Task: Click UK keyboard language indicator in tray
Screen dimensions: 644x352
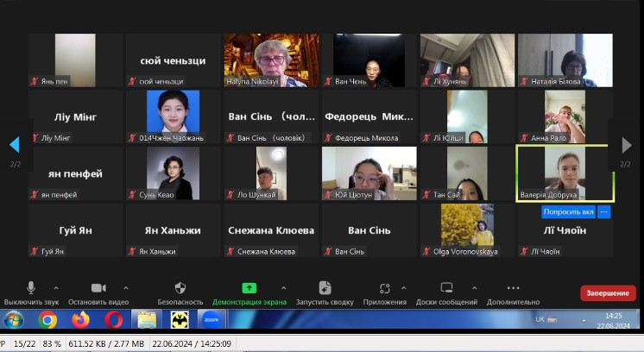Action: tap(540, 318)
